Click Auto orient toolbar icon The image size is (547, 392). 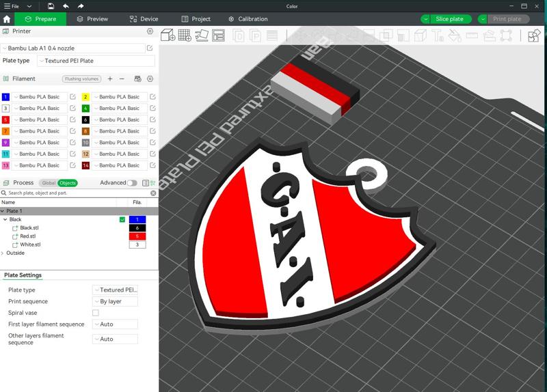[201, 36]
